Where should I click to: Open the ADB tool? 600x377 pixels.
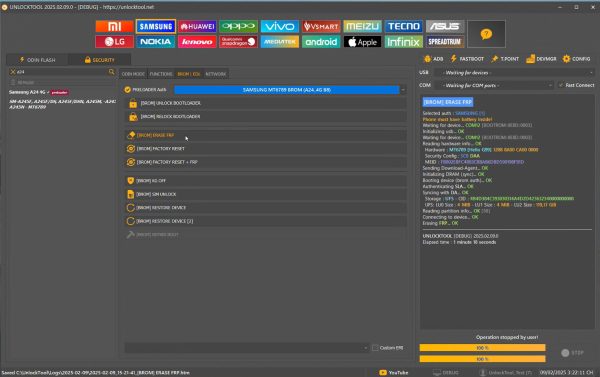point(433,59)
